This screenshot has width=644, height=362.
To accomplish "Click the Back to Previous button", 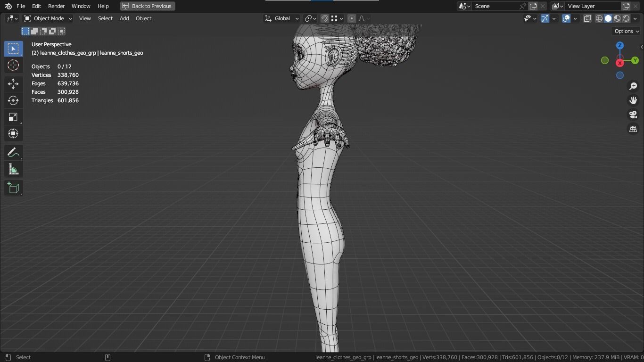I will pos(148,6).
